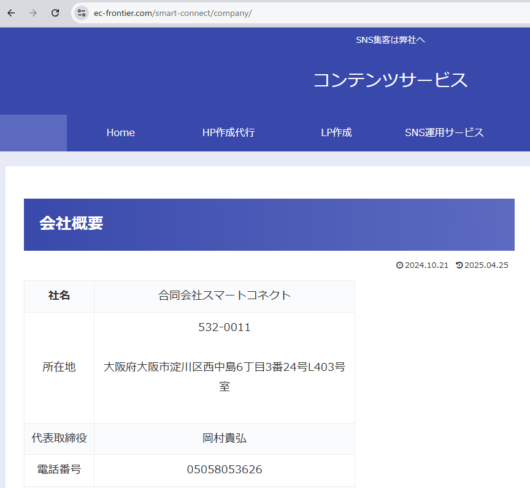
Task: Reload the page with refresh icon
Action: coord(55,13)
